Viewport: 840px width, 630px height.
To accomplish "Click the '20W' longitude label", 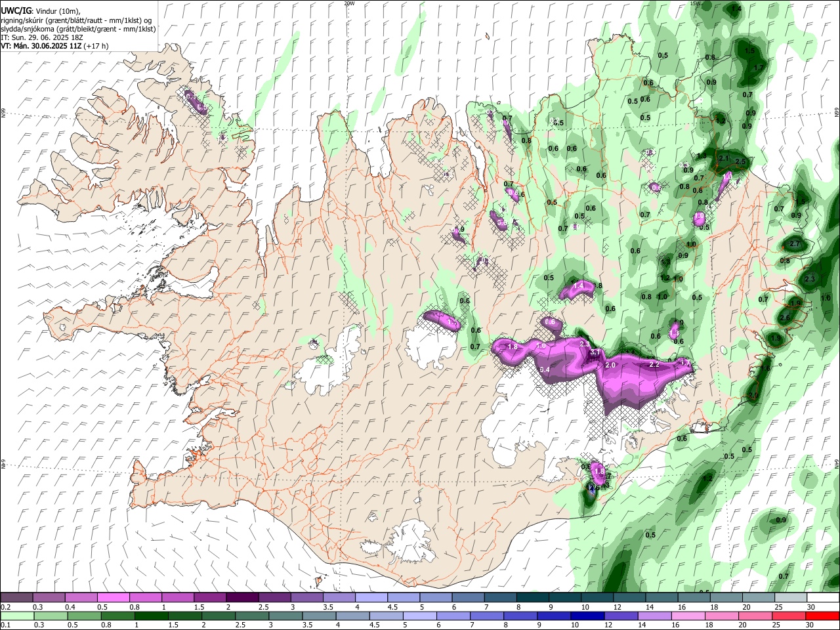I will click(349, 3).
